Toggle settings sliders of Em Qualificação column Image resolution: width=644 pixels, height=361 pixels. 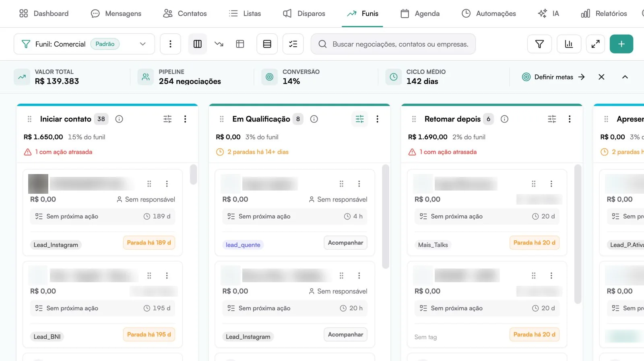[x=360, y=119]
